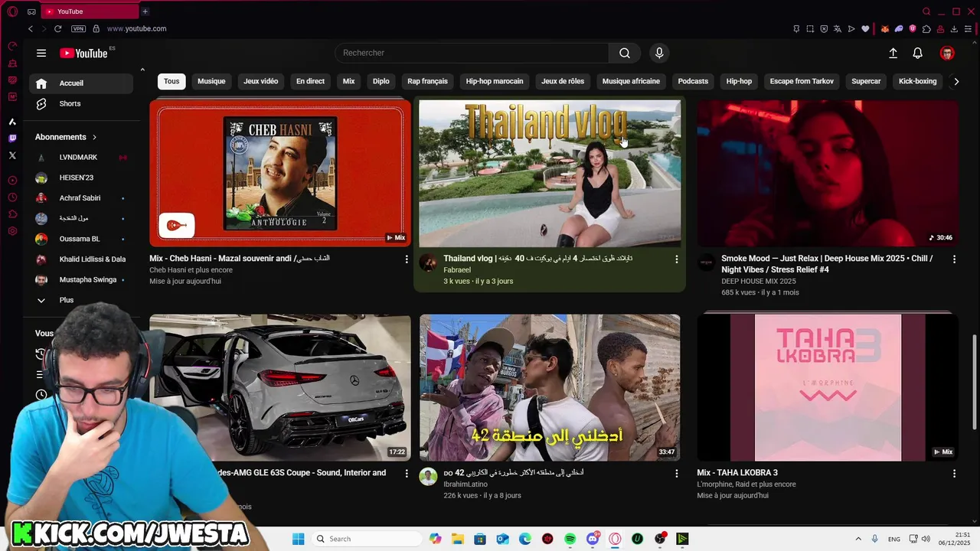The height and width of the screenshot is (551, 980).
Task: Expand the Abonnements section chevron
Action: coord(94,137)
